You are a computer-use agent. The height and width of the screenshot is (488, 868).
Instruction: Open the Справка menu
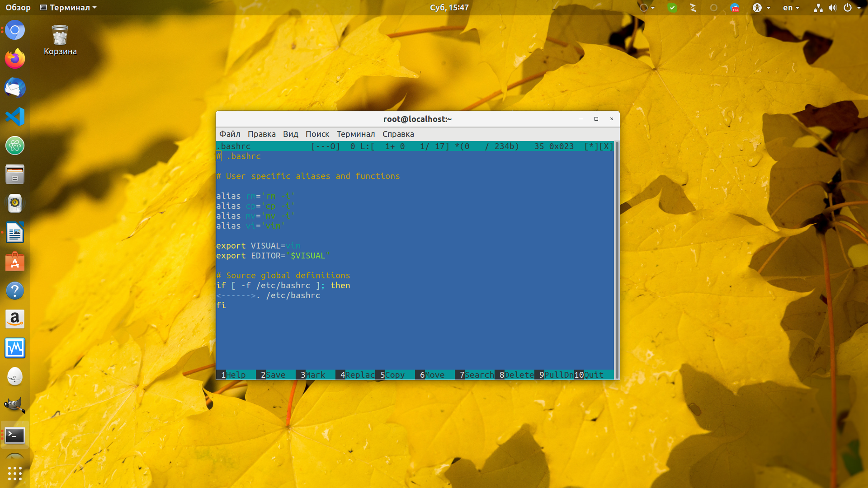coord(398,134)
